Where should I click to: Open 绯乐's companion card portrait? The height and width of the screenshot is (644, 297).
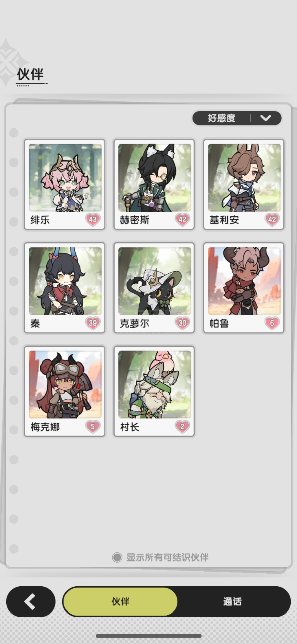pyautogui.click(x=65, y=178)
